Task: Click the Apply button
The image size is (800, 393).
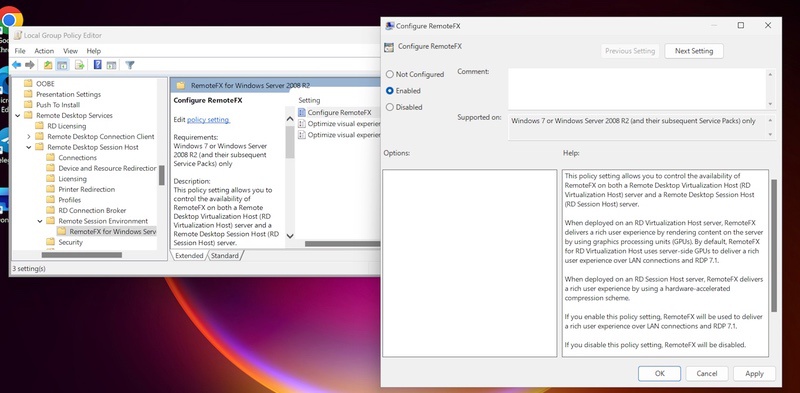Action: 754,374
